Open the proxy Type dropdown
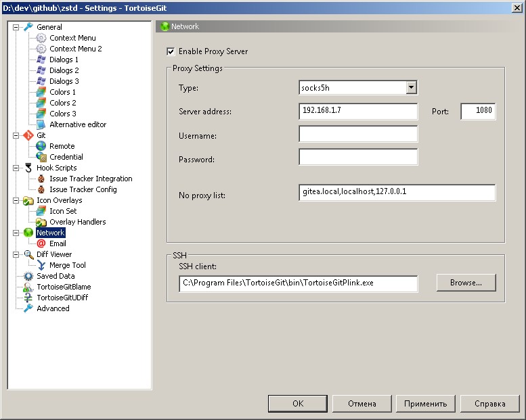526x420 pixels. [411, 88]
